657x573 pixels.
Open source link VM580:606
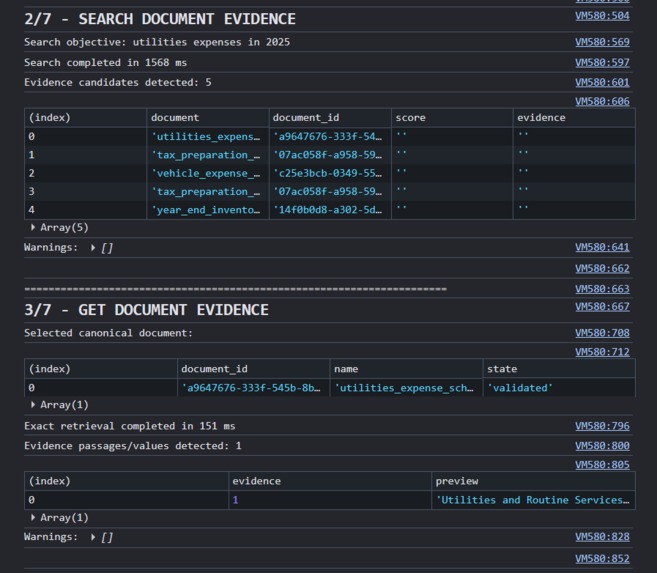(602, 101)
